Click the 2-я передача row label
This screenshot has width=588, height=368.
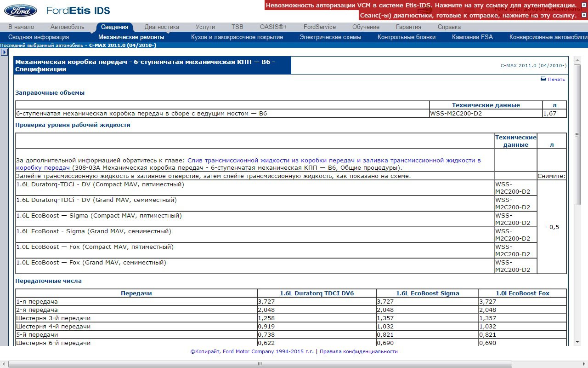(x=37, y=310)
